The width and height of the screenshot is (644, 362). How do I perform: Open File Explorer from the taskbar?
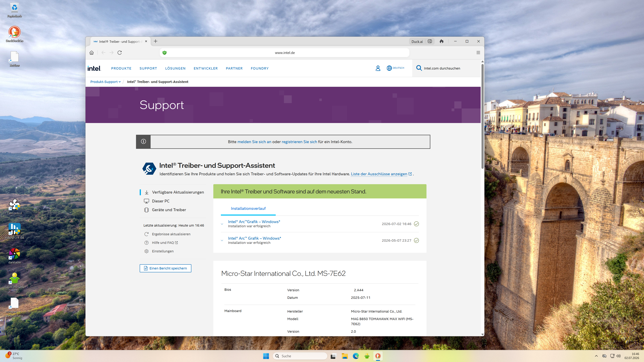pos(345,356)
